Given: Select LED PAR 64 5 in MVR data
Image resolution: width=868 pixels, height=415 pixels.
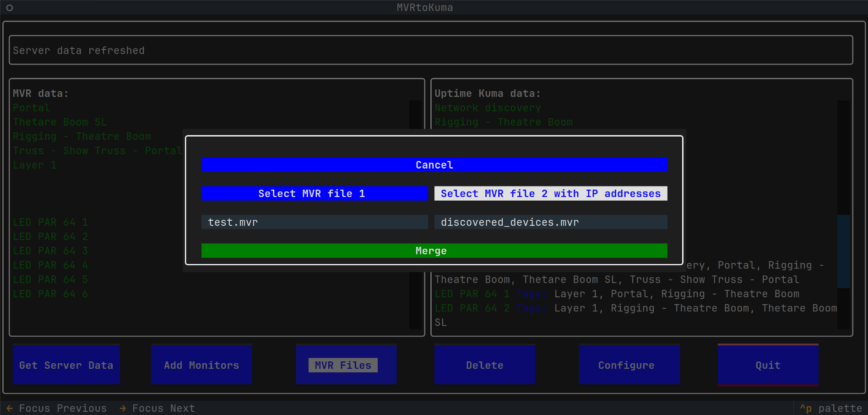Looking at the screenshot, I should (x=50, y=279).
